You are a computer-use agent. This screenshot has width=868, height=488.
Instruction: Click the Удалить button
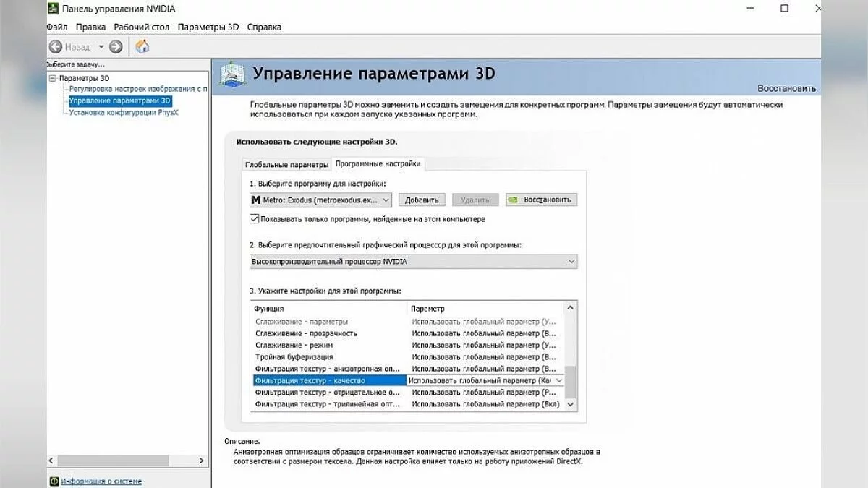[x=475, y=200]
